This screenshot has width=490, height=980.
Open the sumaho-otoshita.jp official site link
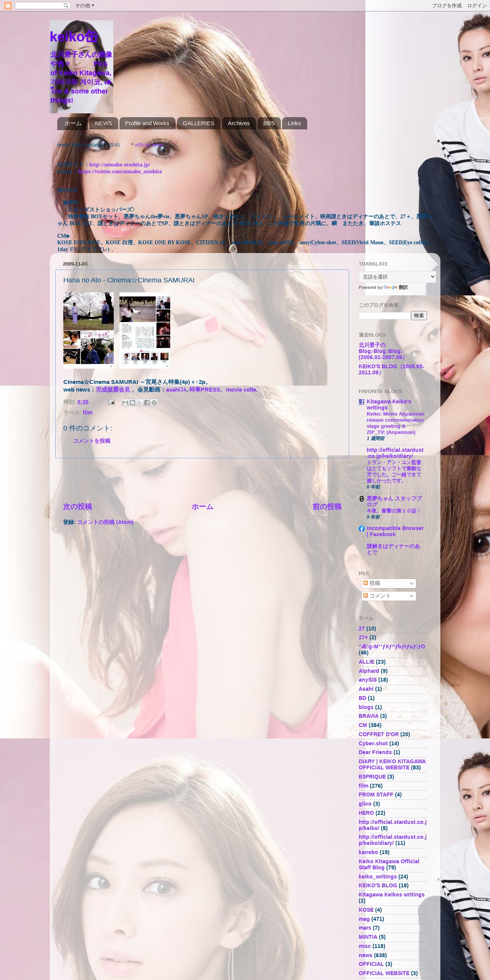tap(119, 164)
